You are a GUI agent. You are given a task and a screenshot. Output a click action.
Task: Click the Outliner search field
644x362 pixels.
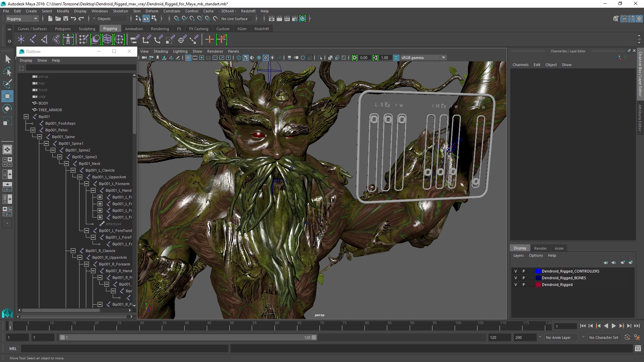point(81,68)
